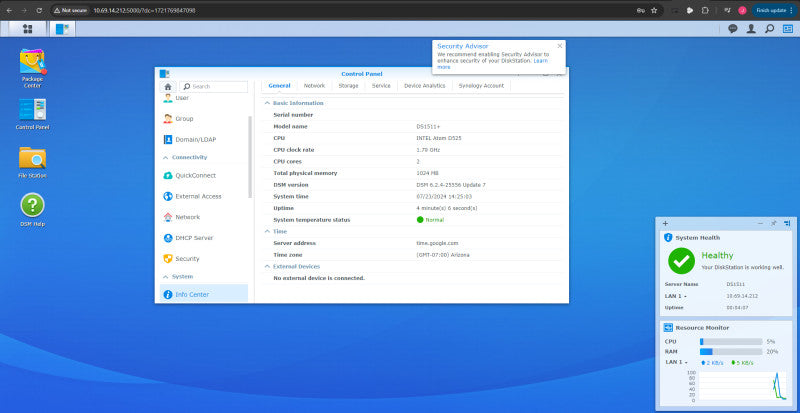Screen dimensions: 800x413
Task: Go to Control Panel home
Action: (168, 86)
